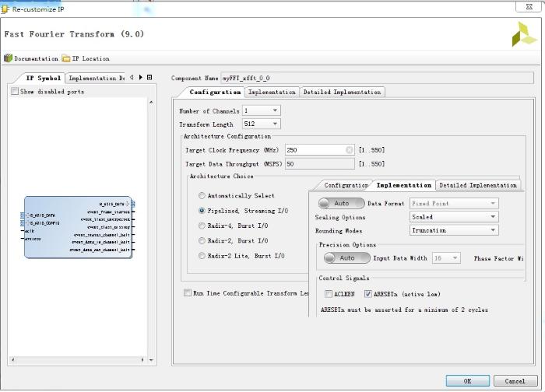Click the IP Location folder icon
The height and width of the screenshot is (392, 545).
pyautogui.click(x=66, y=58)
